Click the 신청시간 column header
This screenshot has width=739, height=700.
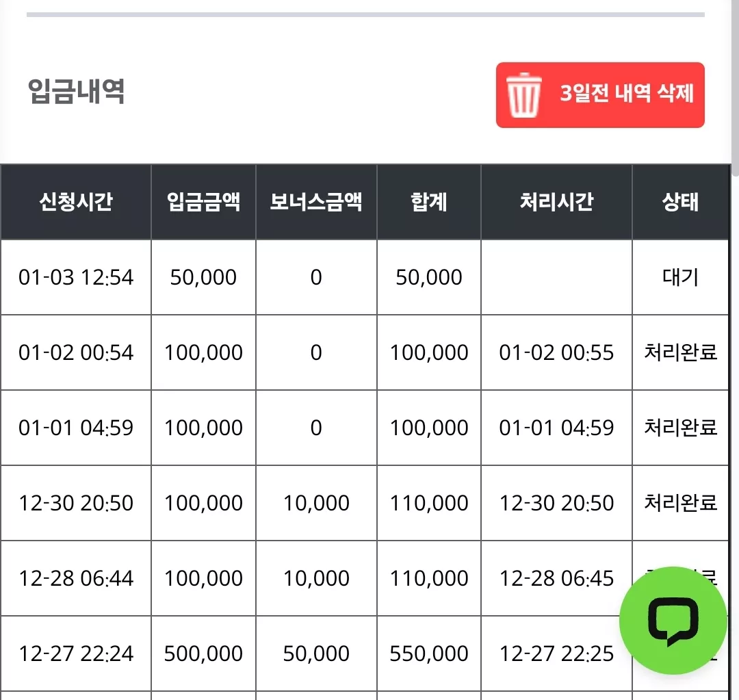pos(76,202)
